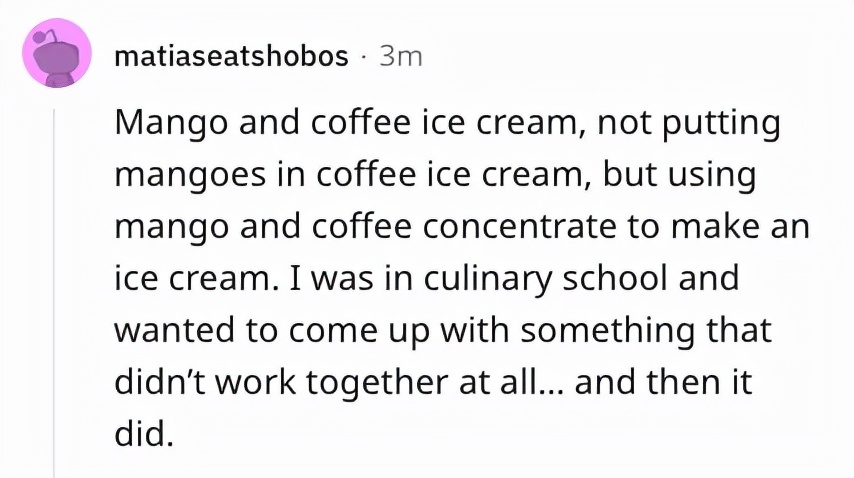Viewport: 854px width, 478px height.
Task: Click the 3m comment timestamp
Action: pyautogui.click(x=401, y=57)
